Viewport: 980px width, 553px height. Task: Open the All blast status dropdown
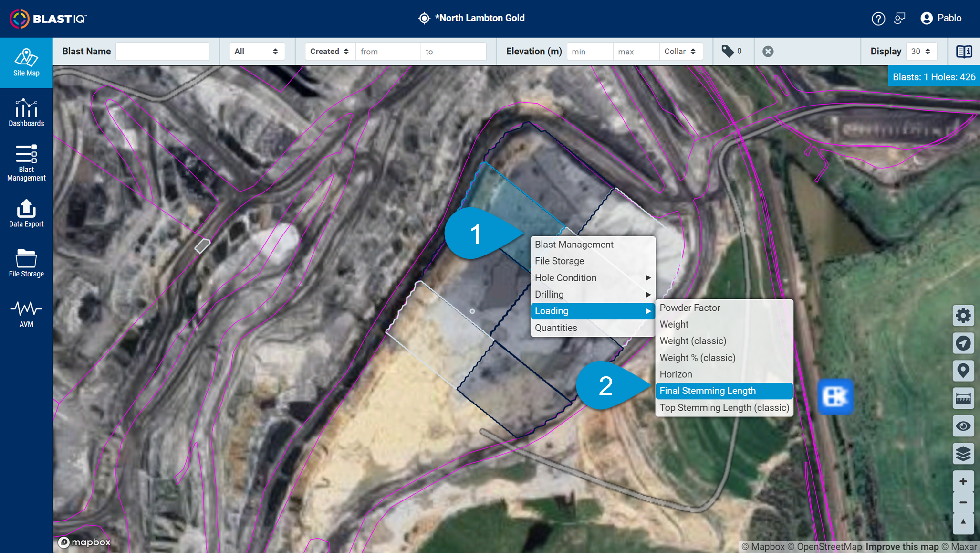pos(256,52)
